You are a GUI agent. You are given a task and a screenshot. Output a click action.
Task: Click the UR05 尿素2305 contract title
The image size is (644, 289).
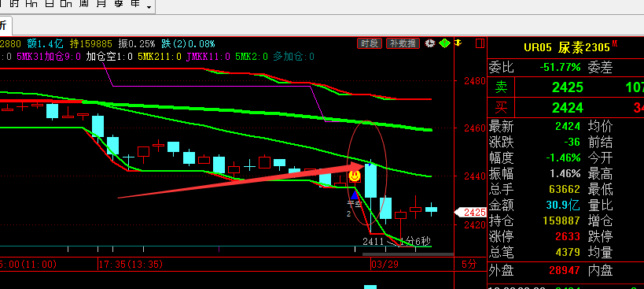pos(567,47)
